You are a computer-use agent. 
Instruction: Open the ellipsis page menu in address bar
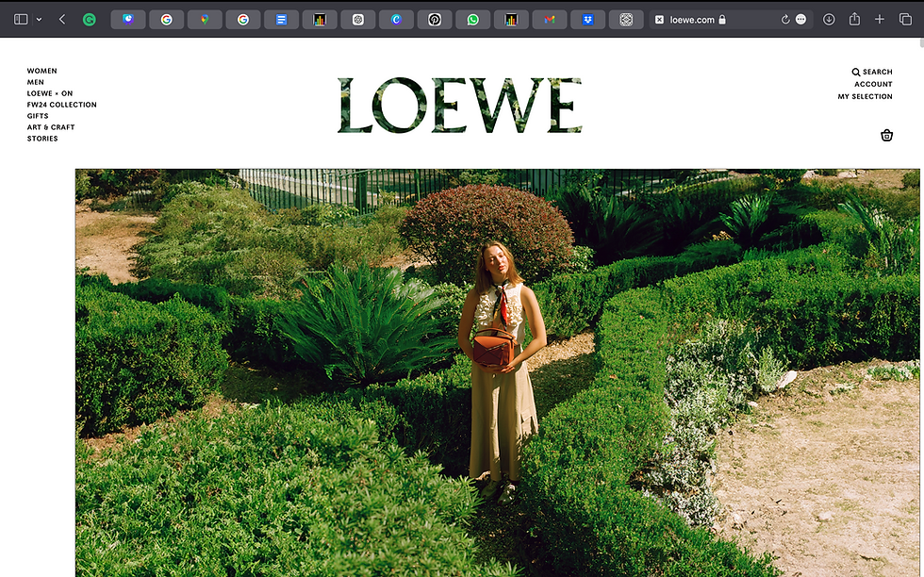800,20
